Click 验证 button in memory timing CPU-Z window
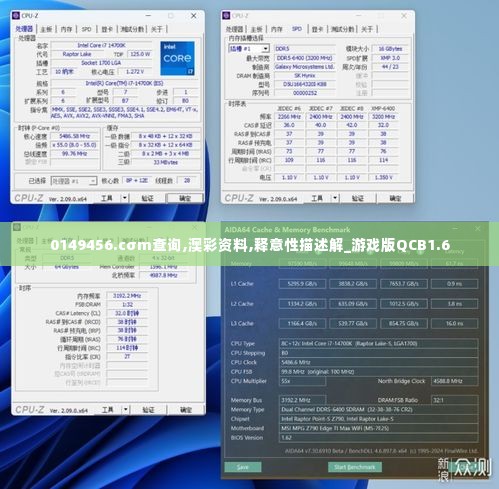The height and width of the screenshot is (489, 499). click(148, 409)
